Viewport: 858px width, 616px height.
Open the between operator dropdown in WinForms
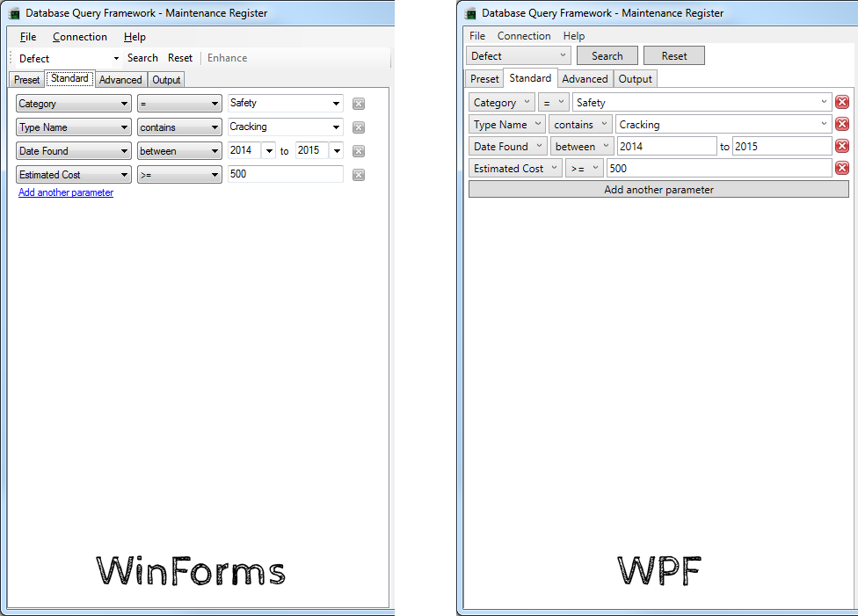pyautogui.click(x=179, y=151)
